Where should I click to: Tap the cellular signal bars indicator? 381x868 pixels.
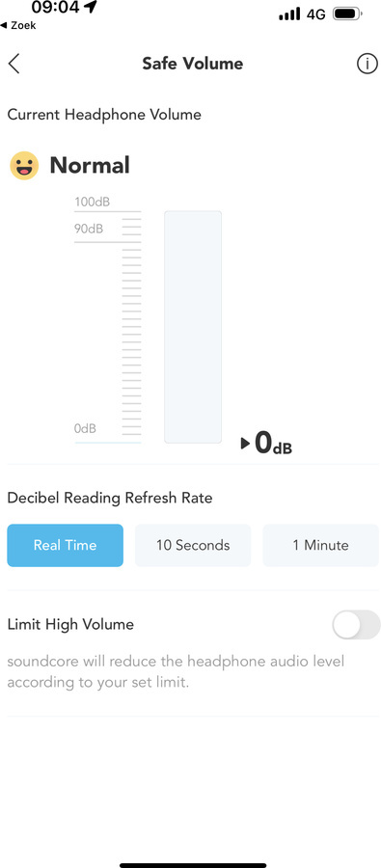(x=289, y=14)
